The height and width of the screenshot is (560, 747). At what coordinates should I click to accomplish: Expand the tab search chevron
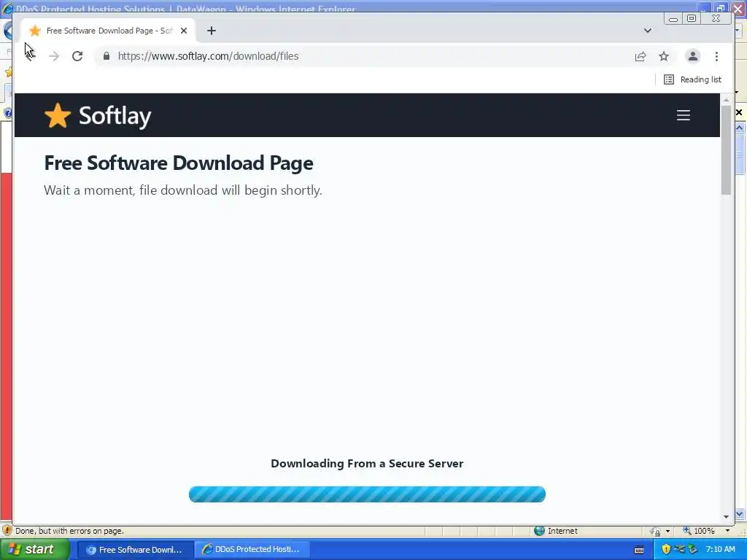click(x=648, y=31)
